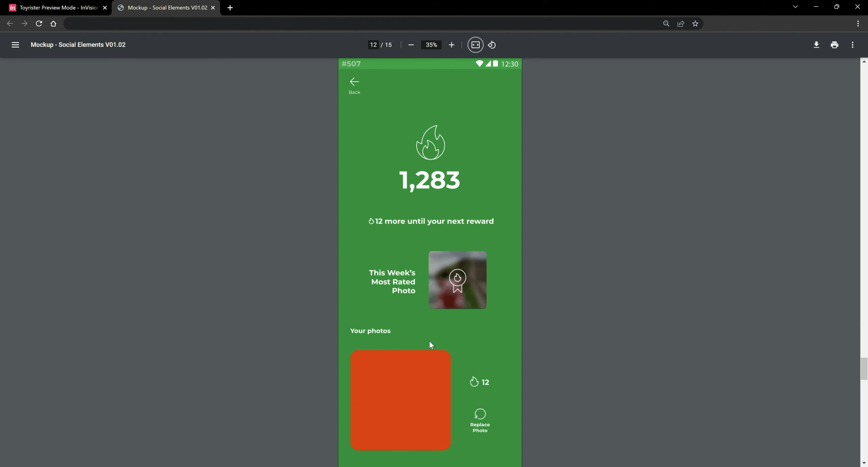This screenshot has width=868, height=467.
Task: Bookmark this tab with the star
Action: point(695,23)
